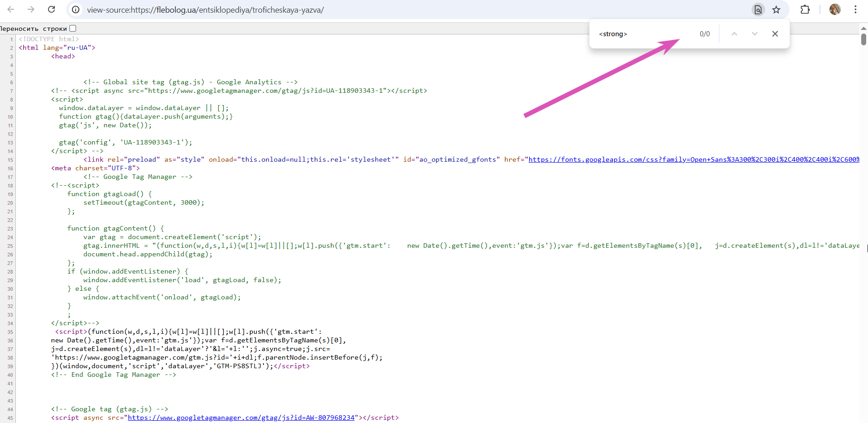Open the Extensions puzzle menu
The height and width of the screenshot is (423, 868).
click(x=805, y=10)
